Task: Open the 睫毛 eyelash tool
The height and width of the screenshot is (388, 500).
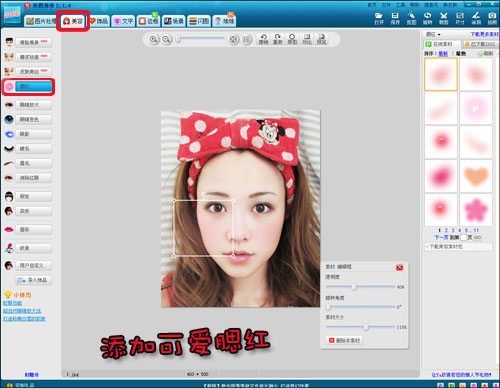Action: [28, 149]
